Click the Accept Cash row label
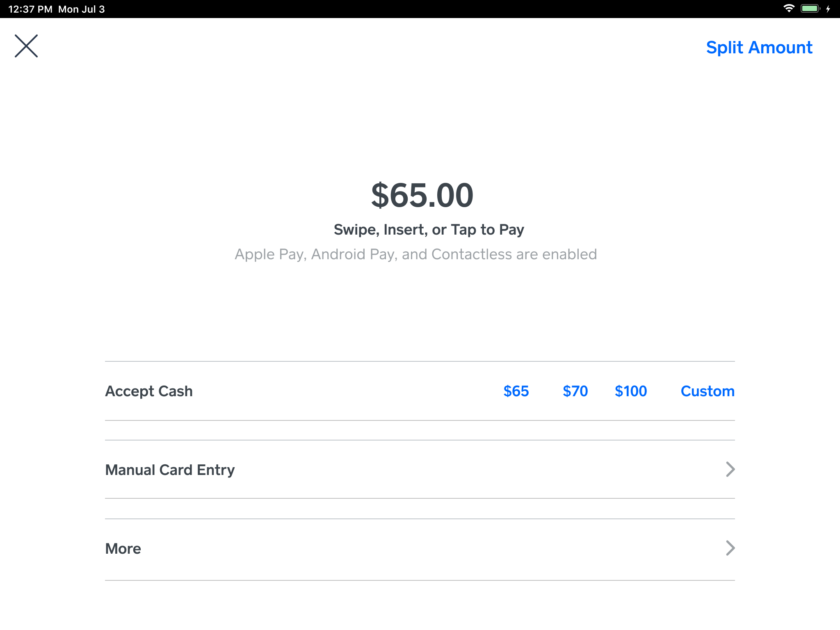The height and width of the screenshot is (630, 840). [148, 391]
